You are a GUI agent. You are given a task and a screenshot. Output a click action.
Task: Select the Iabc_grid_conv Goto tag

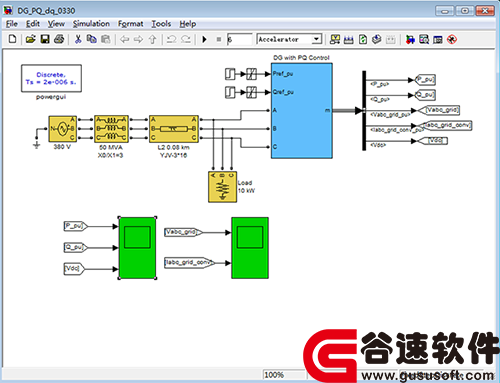[x=445, y=125]
